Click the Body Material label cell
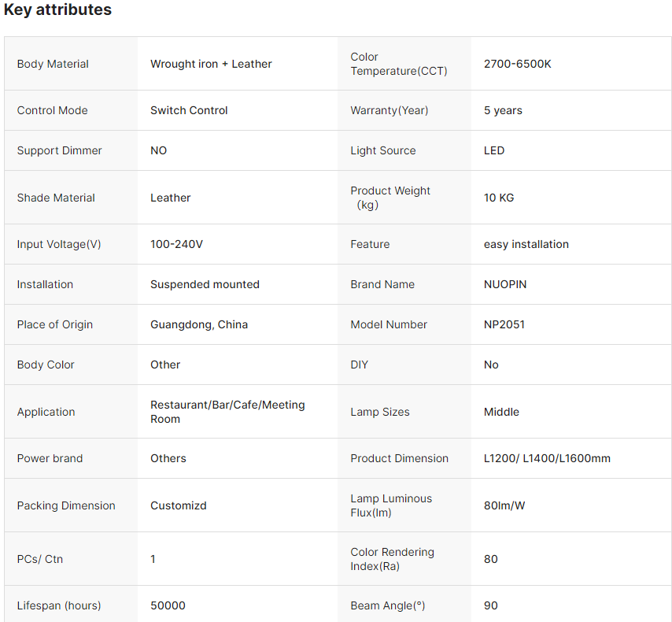This screenshot has height=622, width=672. pyautogui.click(x=53, y=64)
